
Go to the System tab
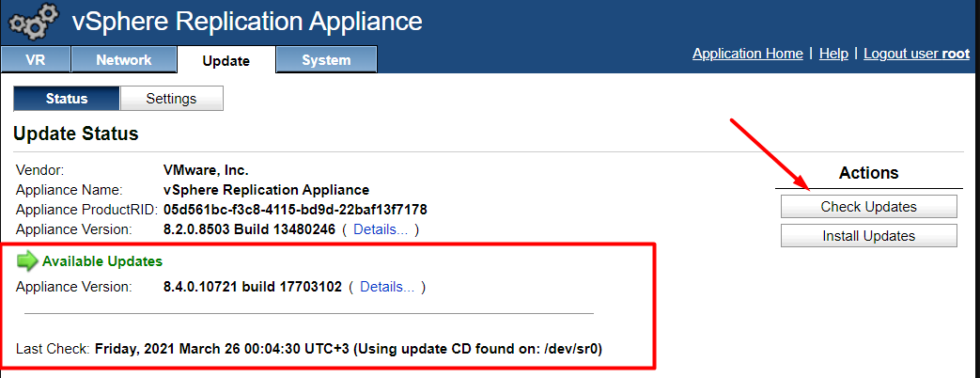tap(326, 60)
